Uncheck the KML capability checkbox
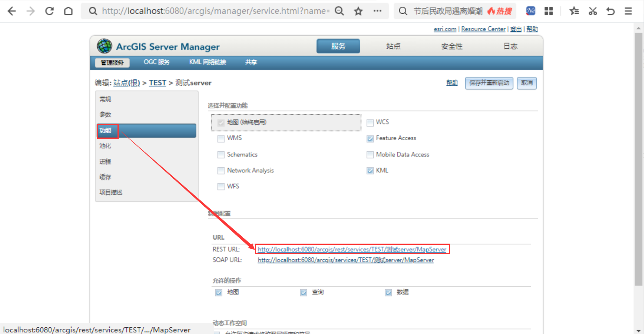The width and height of the screenshot is (644, 334). click(370, 171)
